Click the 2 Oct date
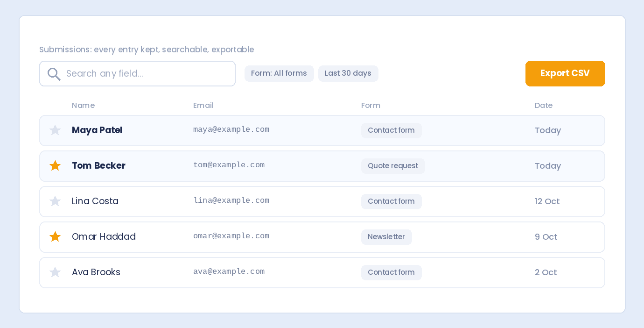The width and height of the screenshot is (644, 328). (546, 272)
